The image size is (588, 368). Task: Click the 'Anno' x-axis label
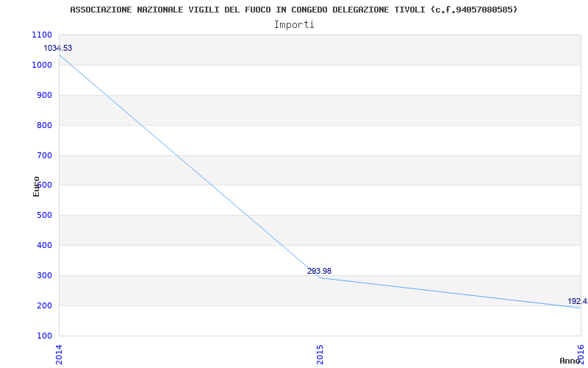click(x=570, y=361)
